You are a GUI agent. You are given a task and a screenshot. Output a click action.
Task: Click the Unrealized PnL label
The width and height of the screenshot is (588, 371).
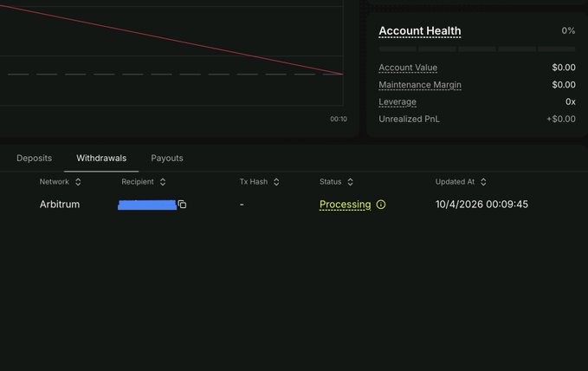(409, 119)
